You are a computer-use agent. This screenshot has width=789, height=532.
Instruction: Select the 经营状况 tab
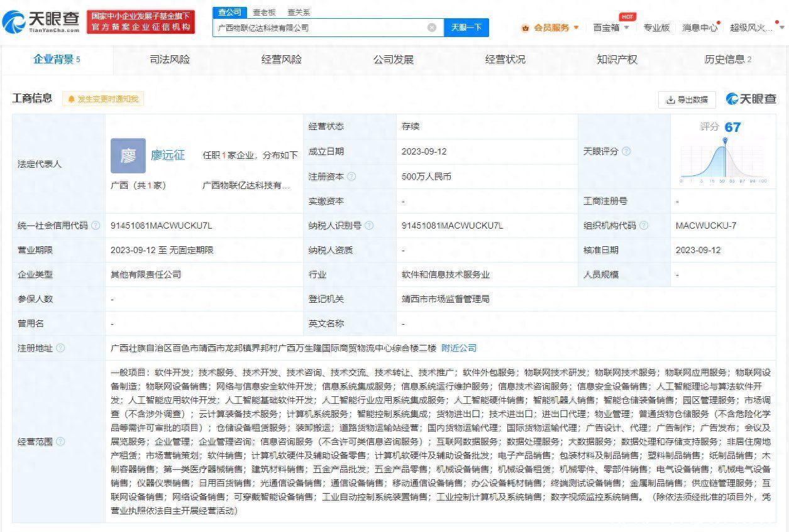coord(505,60)
